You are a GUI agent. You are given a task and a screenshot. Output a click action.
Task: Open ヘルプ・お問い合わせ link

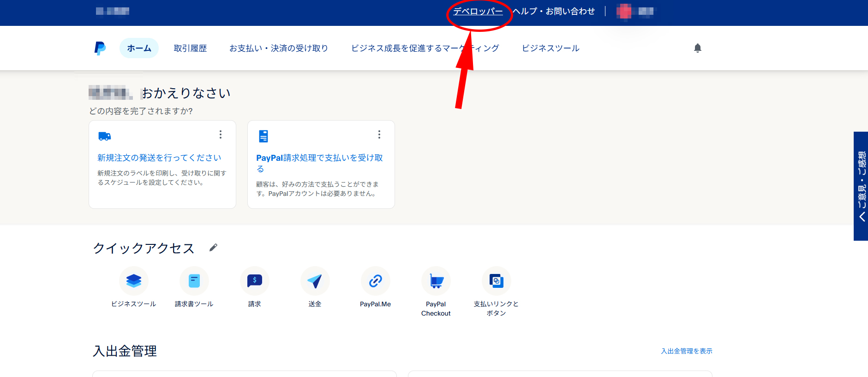[554, 11]
